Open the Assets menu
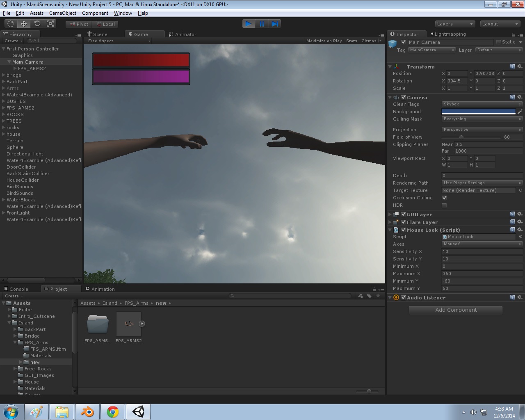 tap(37, 13)
